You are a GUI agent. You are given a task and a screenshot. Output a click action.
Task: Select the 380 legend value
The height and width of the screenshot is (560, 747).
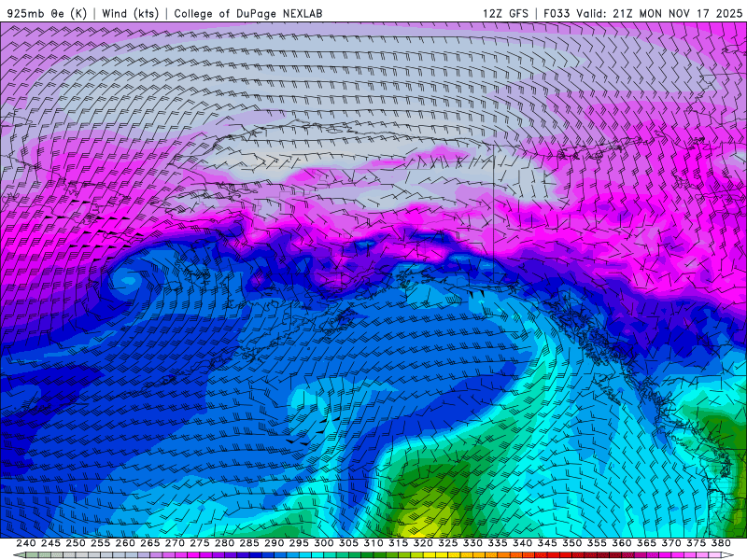(x=721, y=543)
